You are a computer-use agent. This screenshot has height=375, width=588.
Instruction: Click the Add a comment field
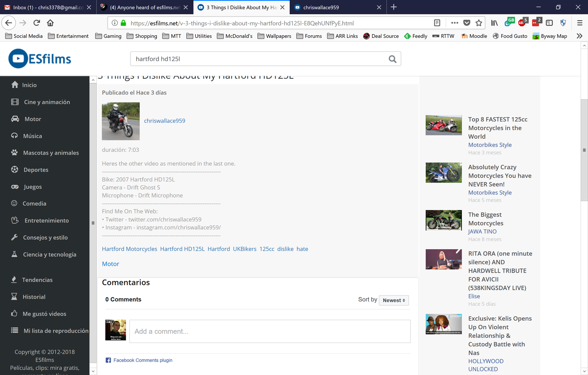point(270,331)
